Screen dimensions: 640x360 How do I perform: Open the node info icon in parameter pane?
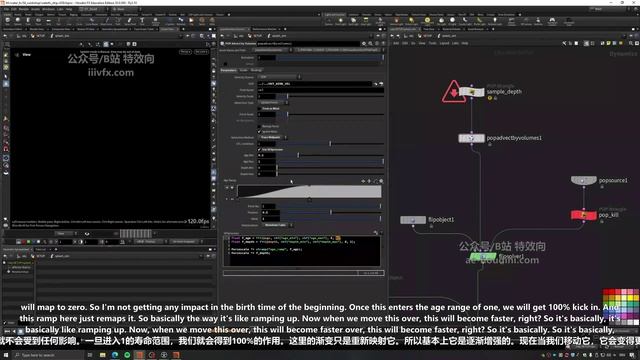pos(376,43)
